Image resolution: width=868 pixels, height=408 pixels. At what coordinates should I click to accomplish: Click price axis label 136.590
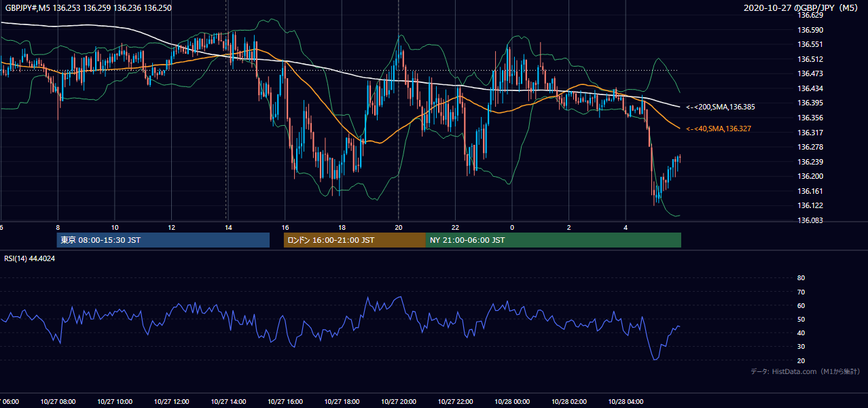(x=810, y=30)
